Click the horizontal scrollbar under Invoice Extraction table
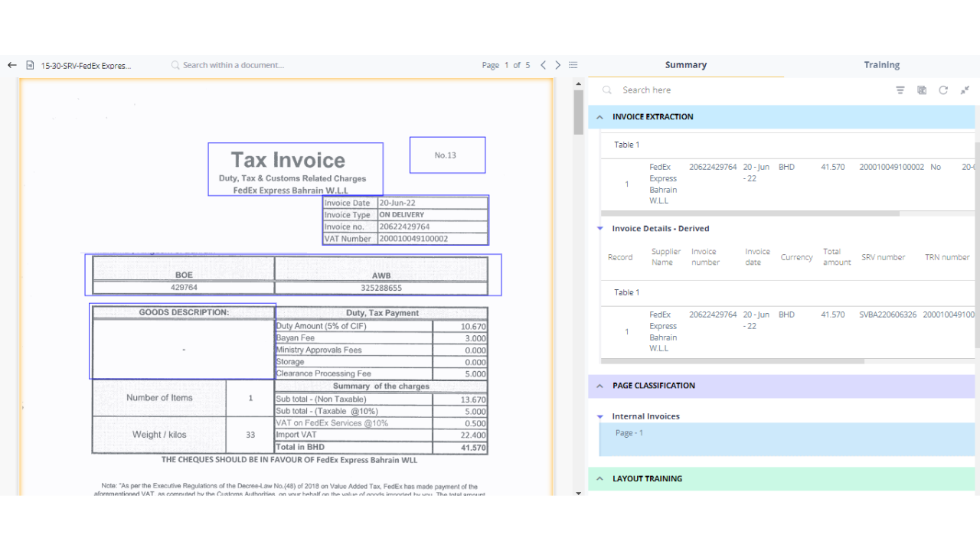 point(750,214)
